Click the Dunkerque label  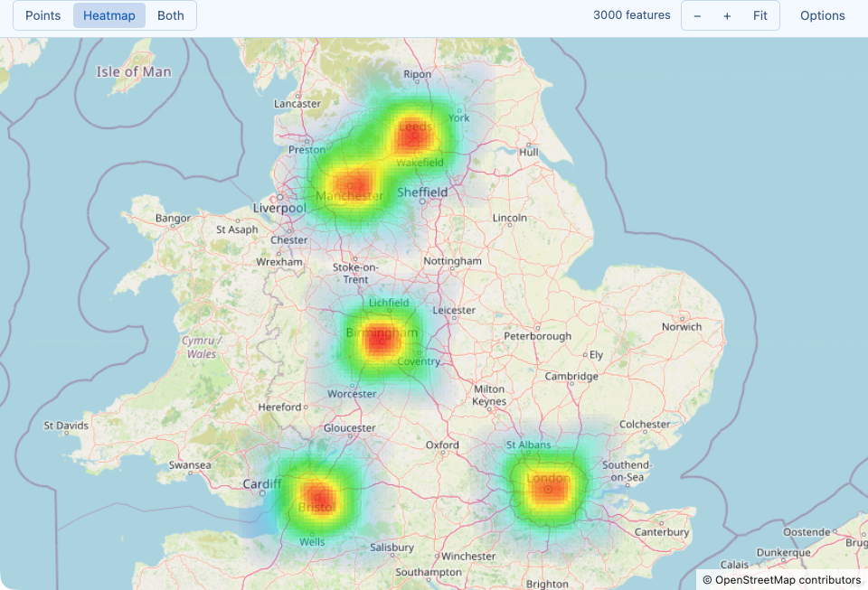[x=783, y=552]
